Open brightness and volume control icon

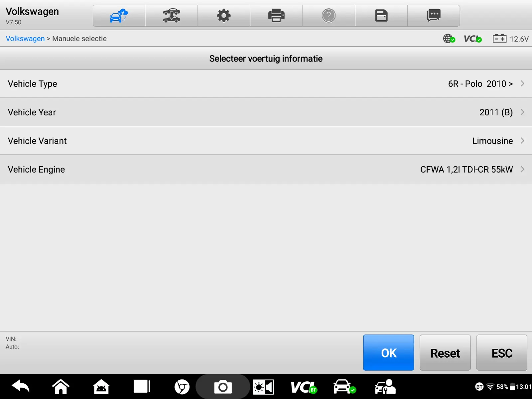pos(263,387)
